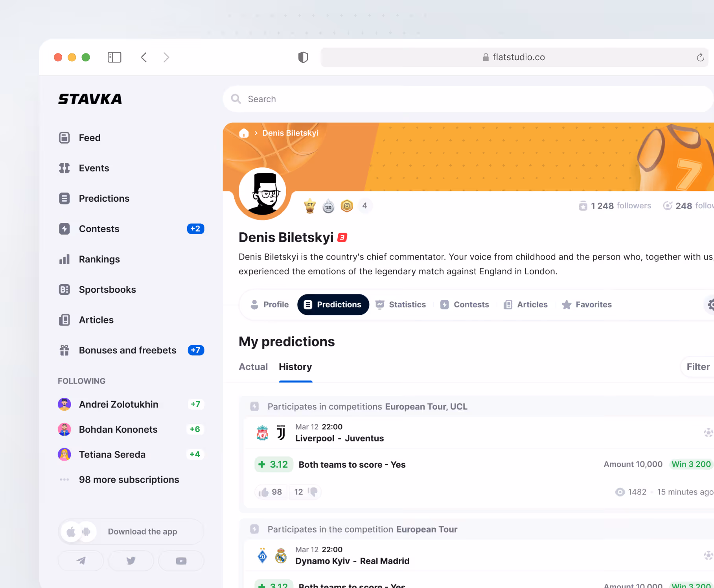The width and height of the screenshot is (714, 588).
Task: Click the gold Instagram-style badge
Action: (347, 206)
